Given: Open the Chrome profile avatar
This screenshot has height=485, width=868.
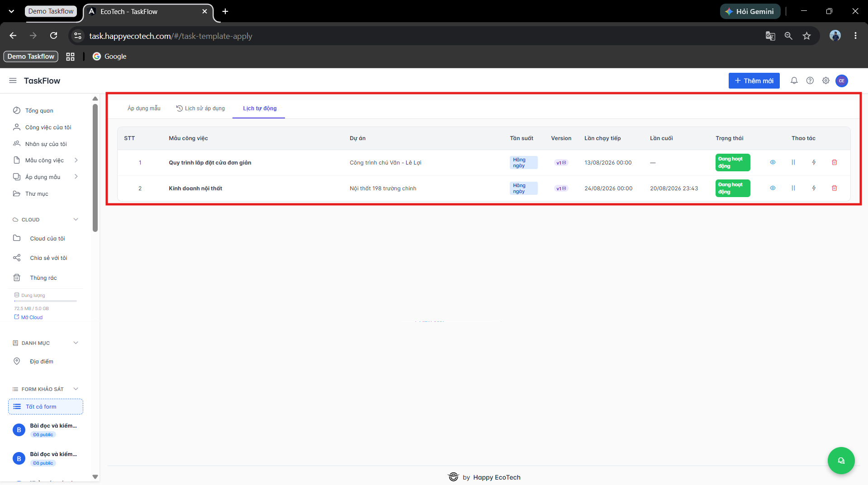Looking at the screenshot, I should tap(835, 36).
